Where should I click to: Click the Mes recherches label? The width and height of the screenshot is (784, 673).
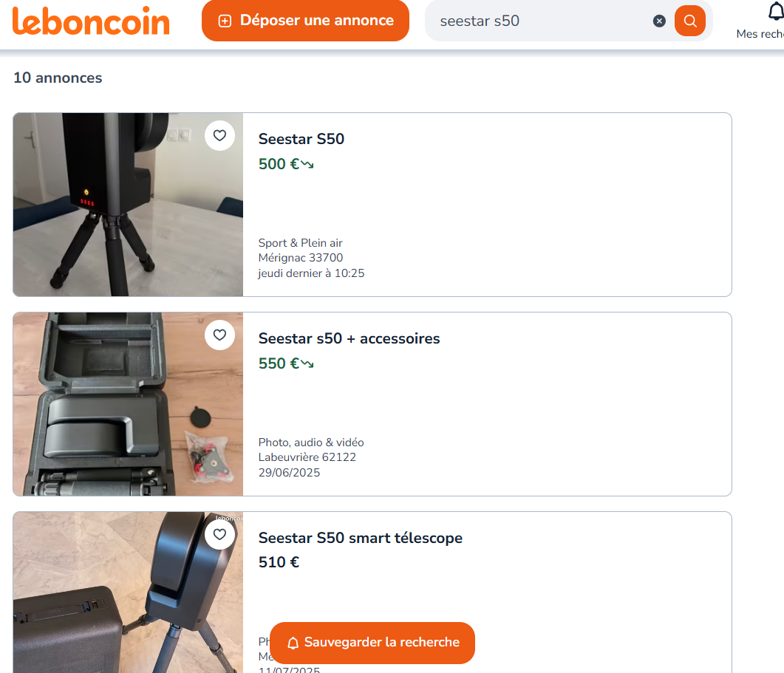click(761, 34)
